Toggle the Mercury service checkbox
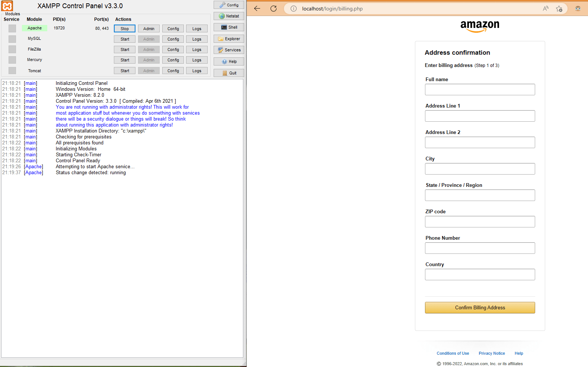 tap(12, 60)
